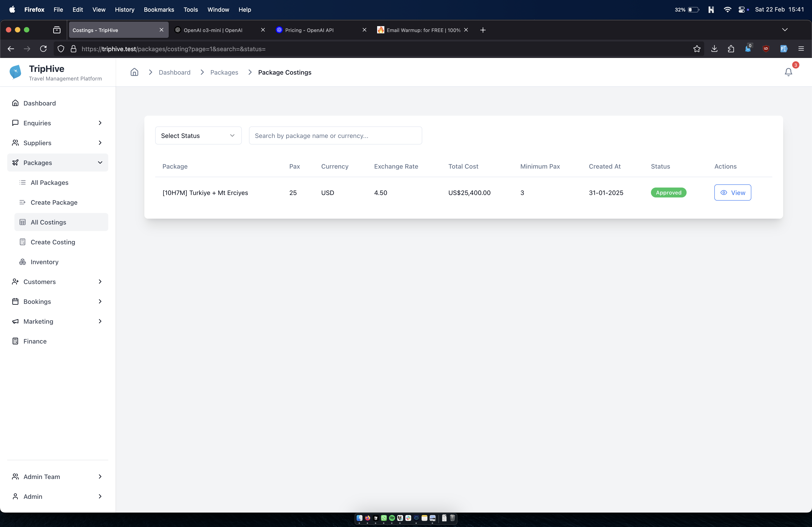Viewport: 812px width, 527px height.
Task: Reload the page in Firefox
Action: click(x=43, y=49)
